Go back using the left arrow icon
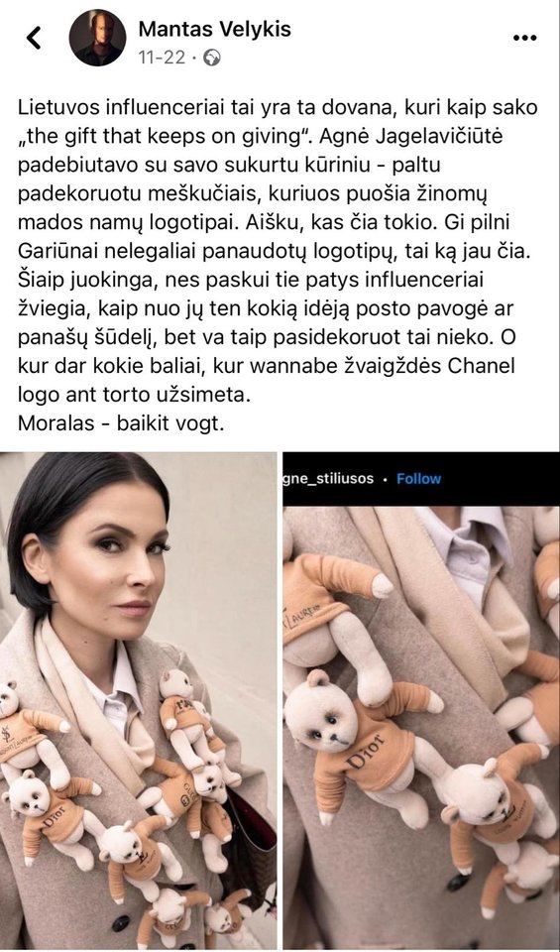The width and height of the screenshot is (560, 952). (x=34, y=38)
